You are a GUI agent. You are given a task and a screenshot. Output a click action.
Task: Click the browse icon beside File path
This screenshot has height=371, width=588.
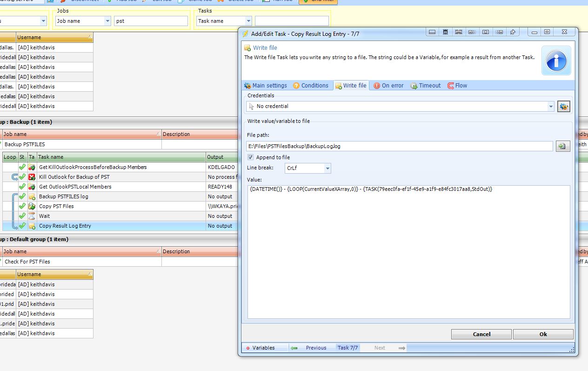click(x=562, y=146)
